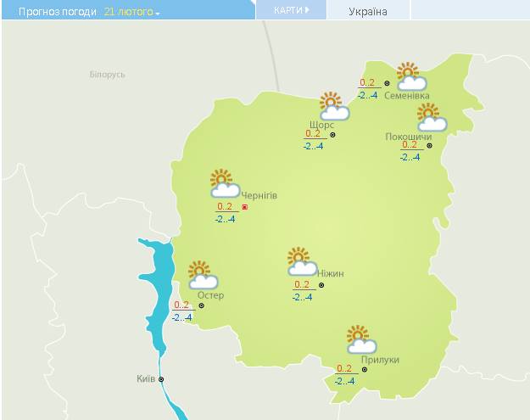Click the partly cloudy icon above Прилуки
Screen dimensions: 530x420
coord(361,339)
